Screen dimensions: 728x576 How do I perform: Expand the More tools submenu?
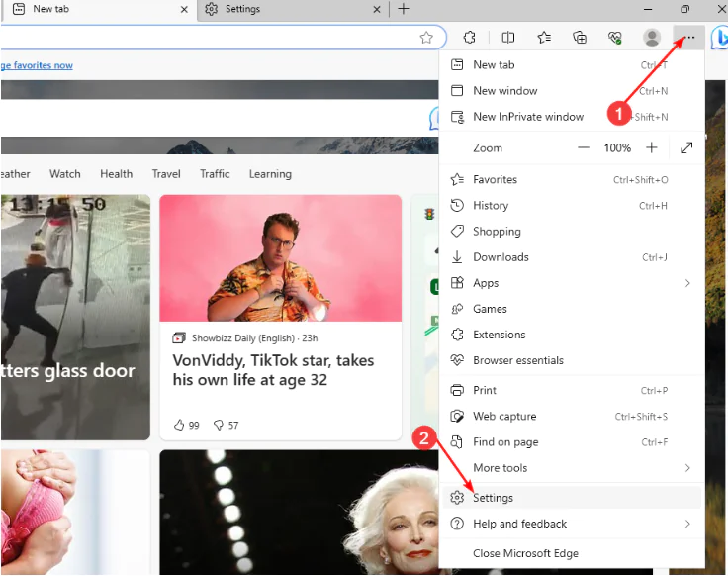686,468
